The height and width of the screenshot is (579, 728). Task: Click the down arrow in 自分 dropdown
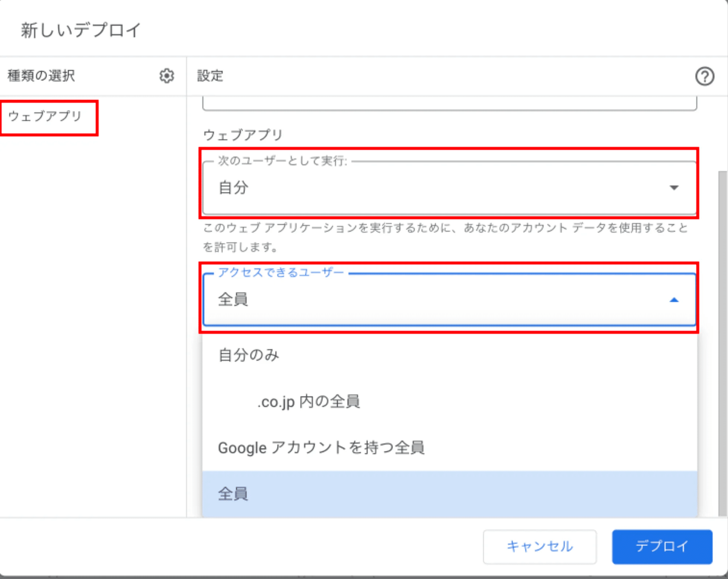tap(674, 188)
